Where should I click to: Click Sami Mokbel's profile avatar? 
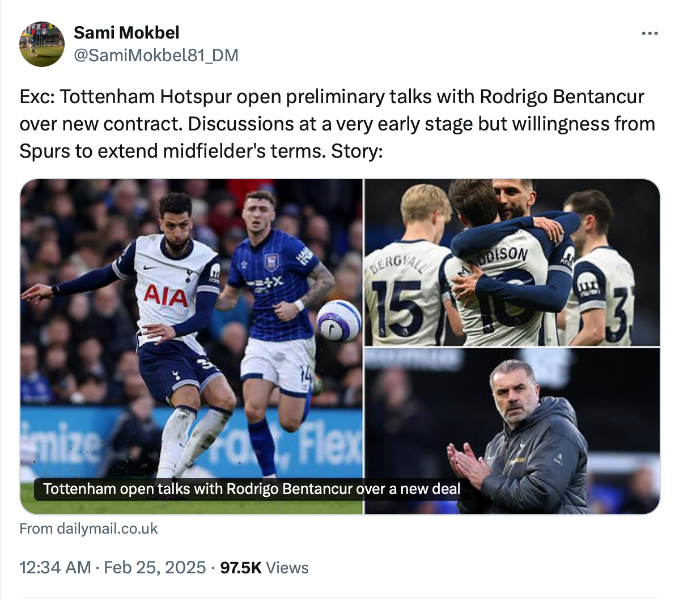[41, 43]
